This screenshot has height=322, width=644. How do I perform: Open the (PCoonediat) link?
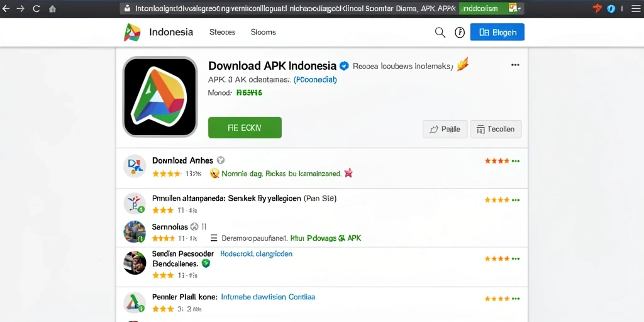point(315,80)
